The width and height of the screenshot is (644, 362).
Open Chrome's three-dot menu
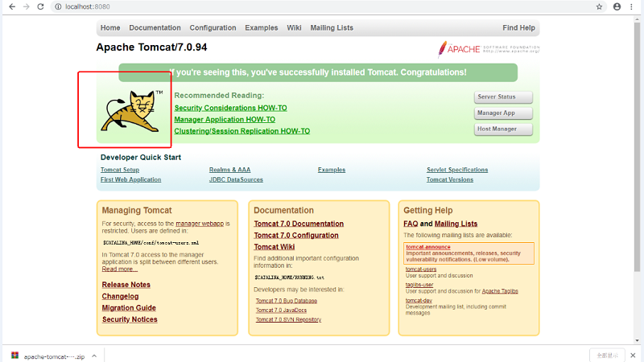click(x=634, y=6)
